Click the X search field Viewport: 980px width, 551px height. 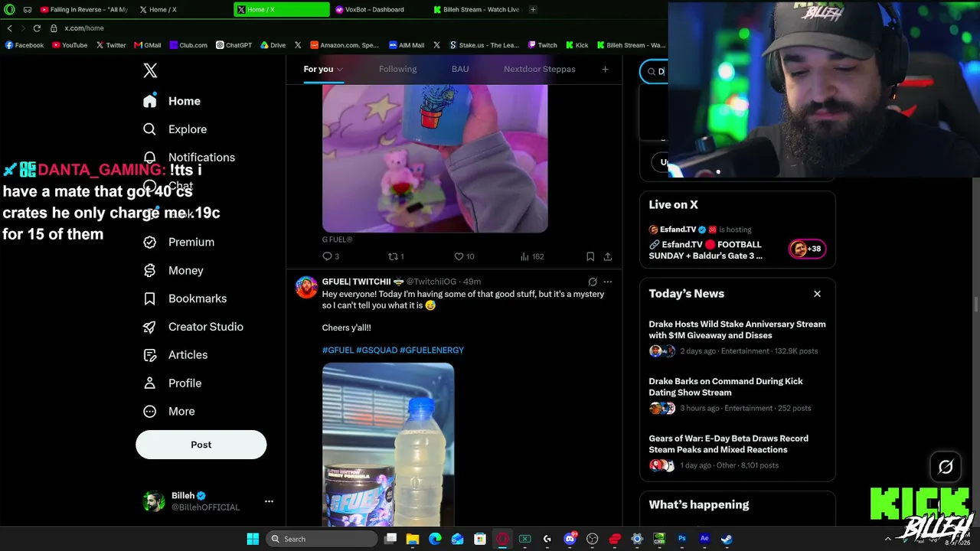(655, 71)
